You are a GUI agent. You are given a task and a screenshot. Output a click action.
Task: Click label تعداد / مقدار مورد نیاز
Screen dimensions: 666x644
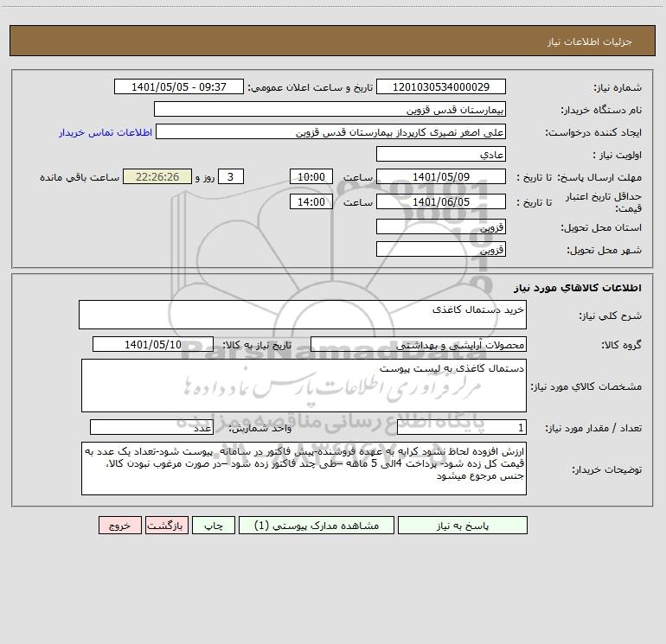(x=593, y=428)
